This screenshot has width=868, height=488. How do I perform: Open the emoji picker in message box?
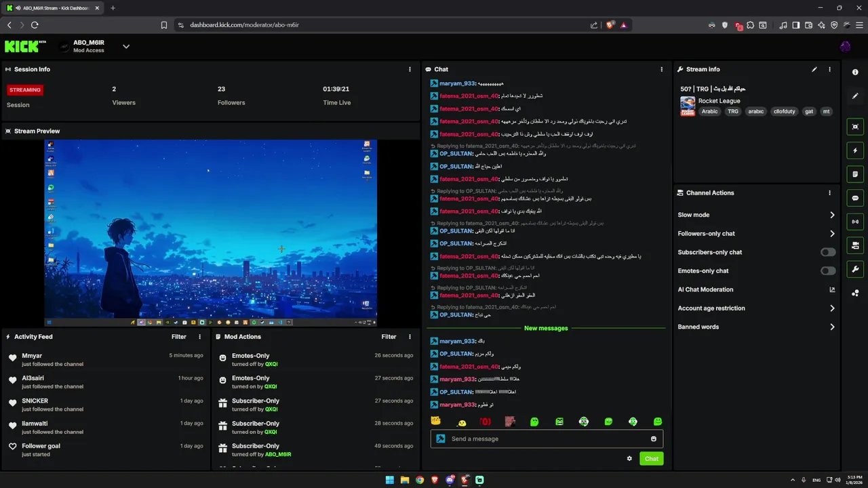pos(654,439)
